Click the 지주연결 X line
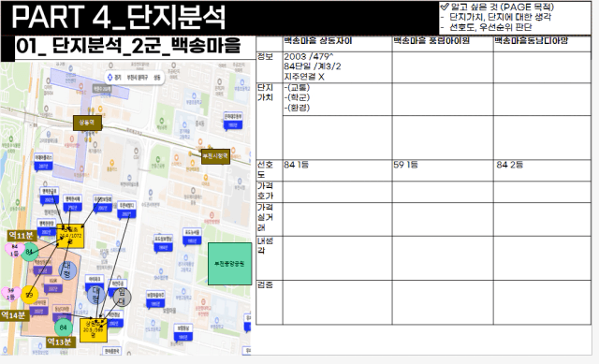This screenshot has width=599, height=364. [304, 77]
